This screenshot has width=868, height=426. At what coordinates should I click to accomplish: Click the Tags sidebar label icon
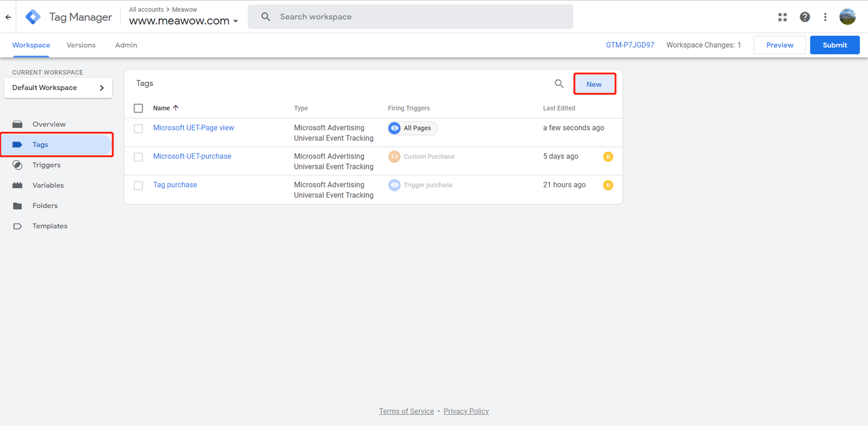click(x=17, y=145)
